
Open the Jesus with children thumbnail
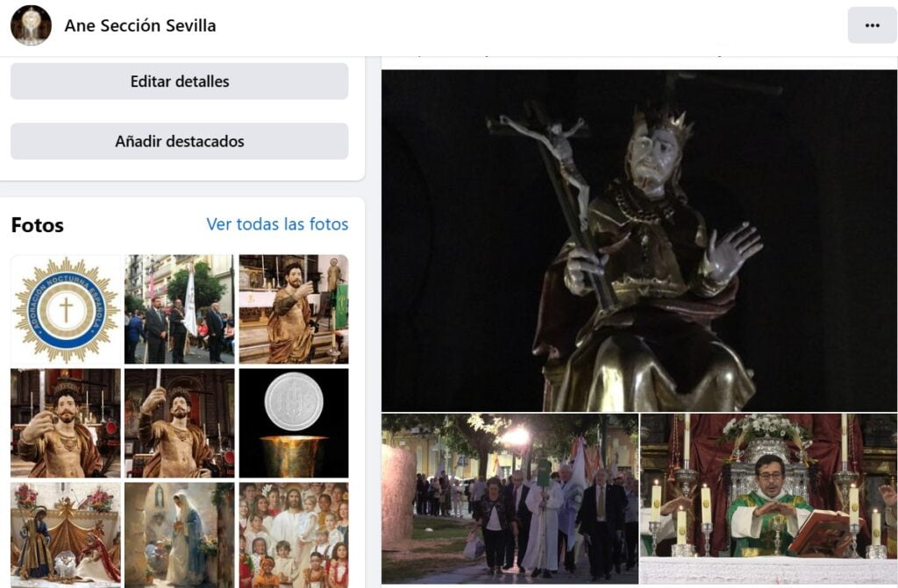coord(293,535)
